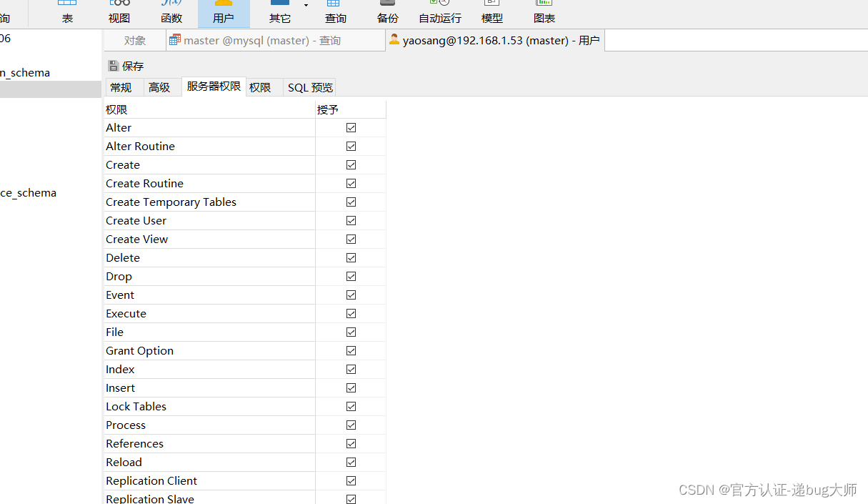Uncheck the Alter privilege checkbox
Screen dimensions: 868x504
point(351,128)
